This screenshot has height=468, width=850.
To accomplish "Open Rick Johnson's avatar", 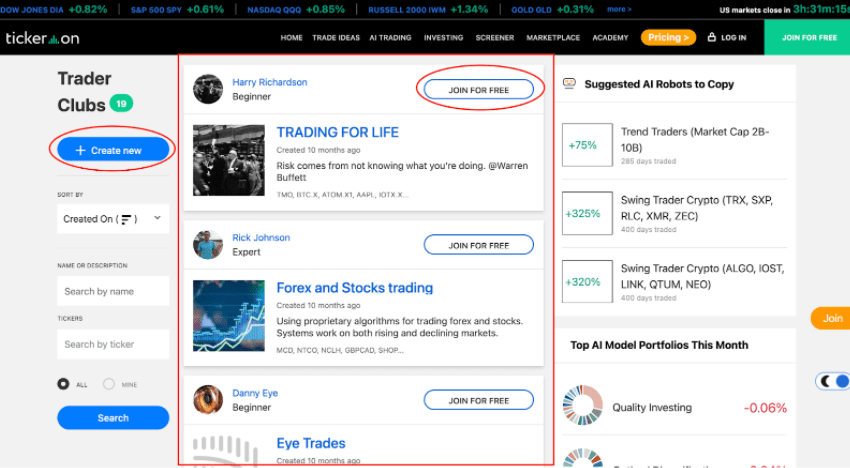I will pyautogui.click(x=208, y=245).
